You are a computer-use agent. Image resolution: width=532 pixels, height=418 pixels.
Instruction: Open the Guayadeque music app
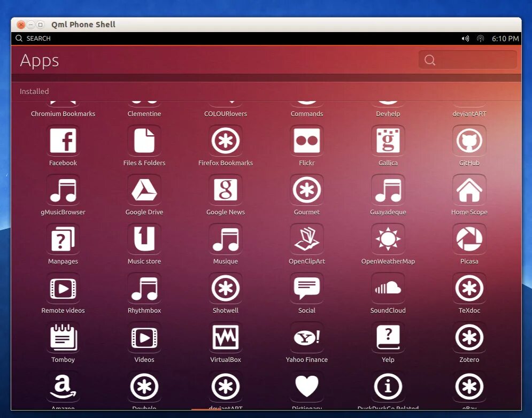coord(388,190)
